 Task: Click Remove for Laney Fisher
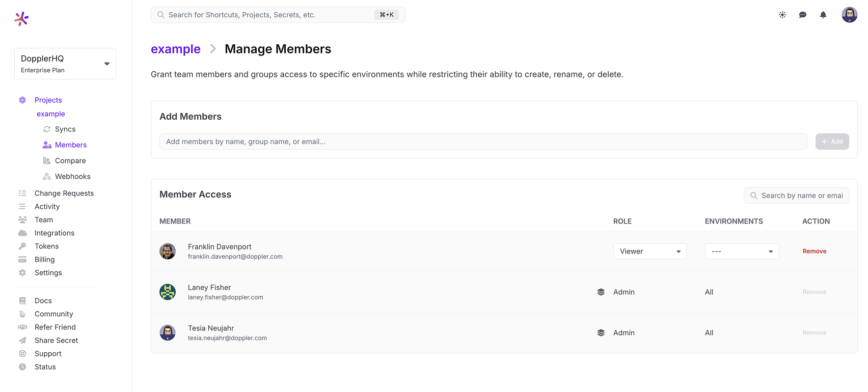coord(815,292)
